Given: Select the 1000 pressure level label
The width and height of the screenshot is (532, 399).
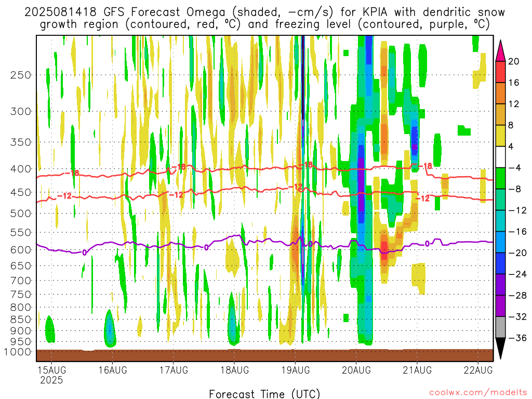Looking at the screenshot, I should [x=18, y=352].
